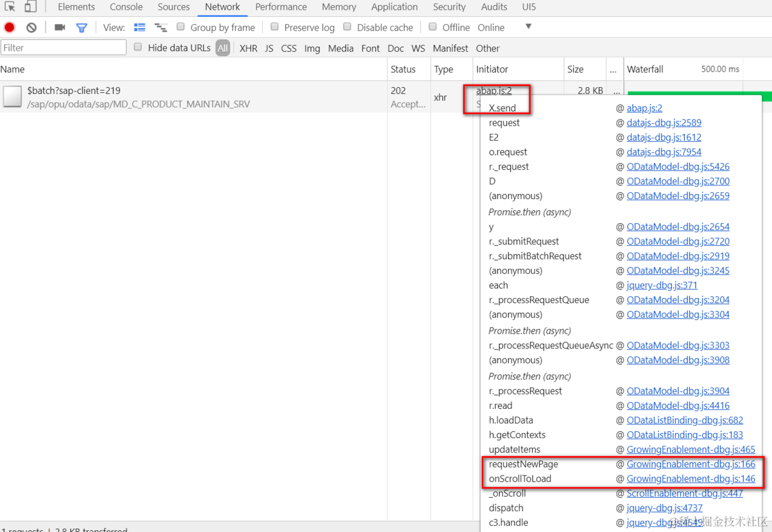Open GrowingEnablement-dbg.js:166 link
Viewport: 772px width, 532px height.
click(691, 464)
